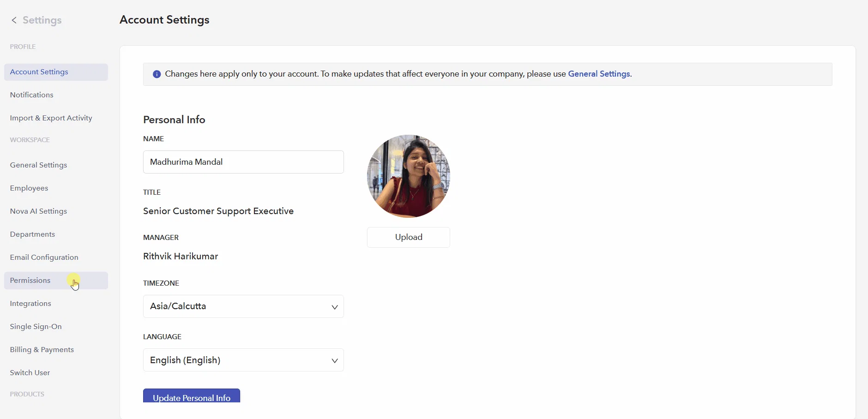Click the Name input field

click(243, 162)
